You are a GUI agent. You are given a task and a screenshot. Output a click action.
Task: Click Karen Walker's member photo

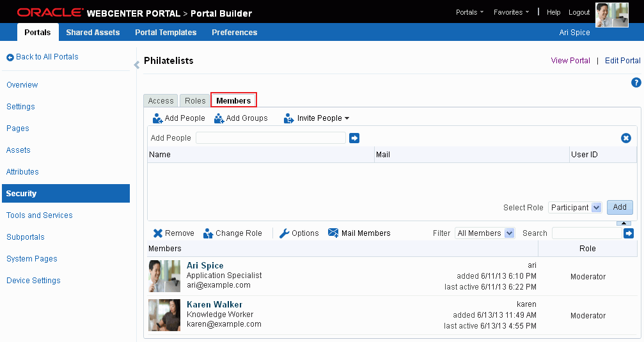164,315
